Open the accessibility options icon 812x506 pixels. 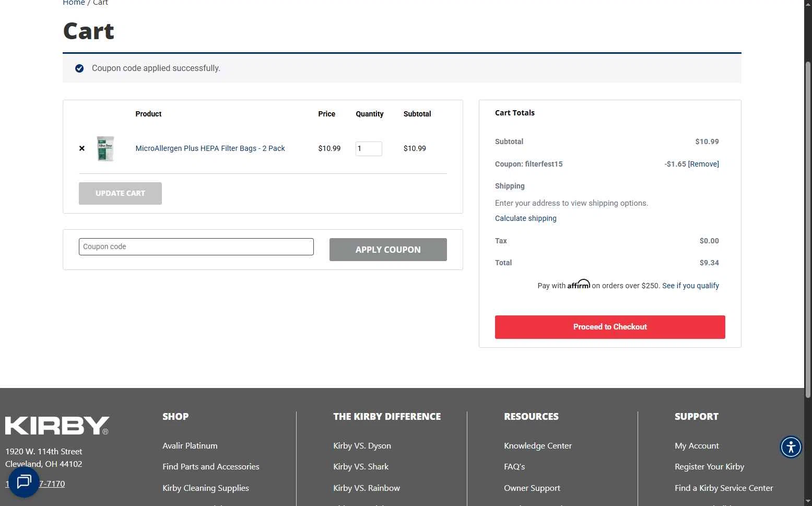[791, 447]
